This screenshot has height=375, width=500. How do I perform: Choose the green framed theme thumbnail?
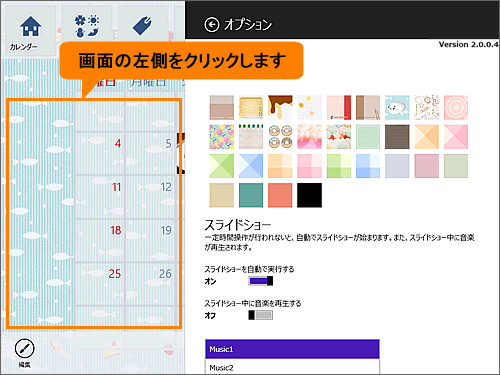(368, 137)
